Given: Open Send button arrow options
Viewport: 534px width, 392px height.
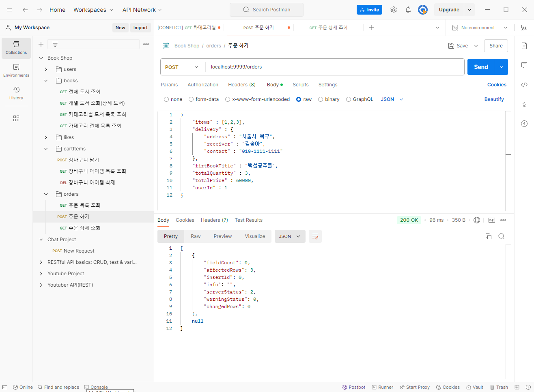Looking at the screenshot, I should click(x=502, y=67).
